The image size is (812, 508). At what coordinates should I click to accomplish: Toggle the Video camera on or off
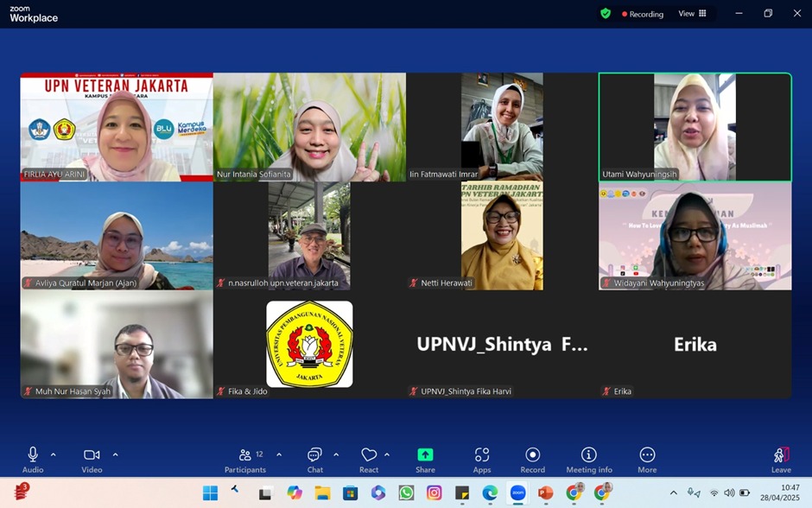click(92, 455)
